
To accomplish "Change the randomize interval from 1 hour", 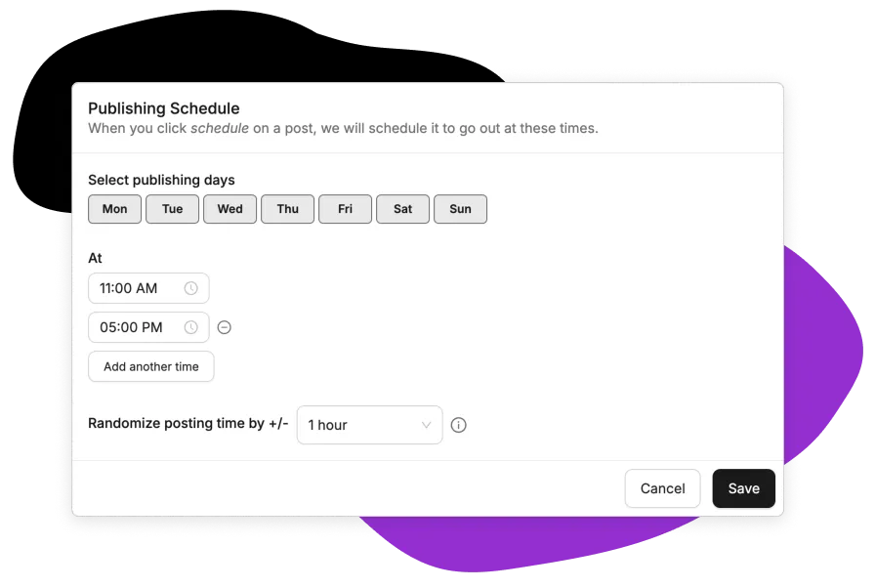I will click(369, 425).
